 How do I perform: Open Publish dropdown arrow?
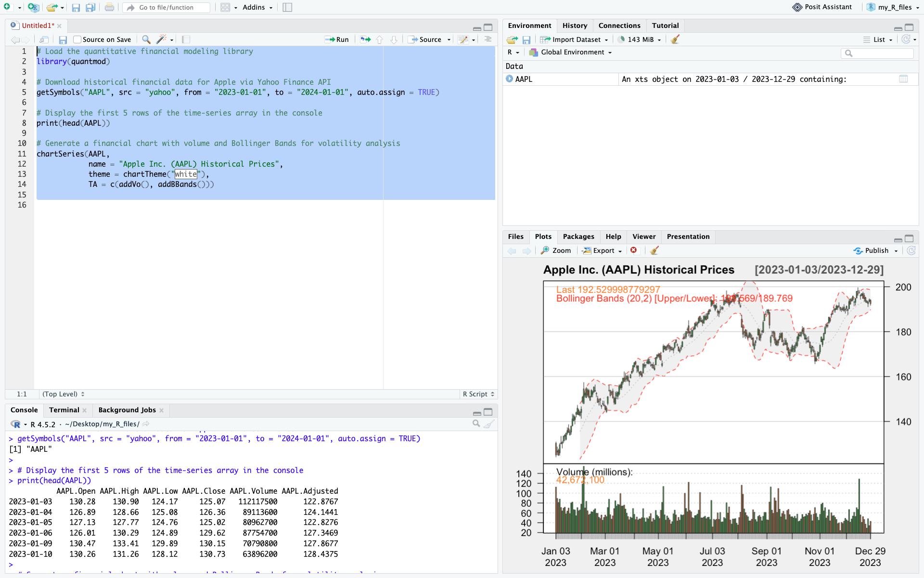(x=896, y=250)
